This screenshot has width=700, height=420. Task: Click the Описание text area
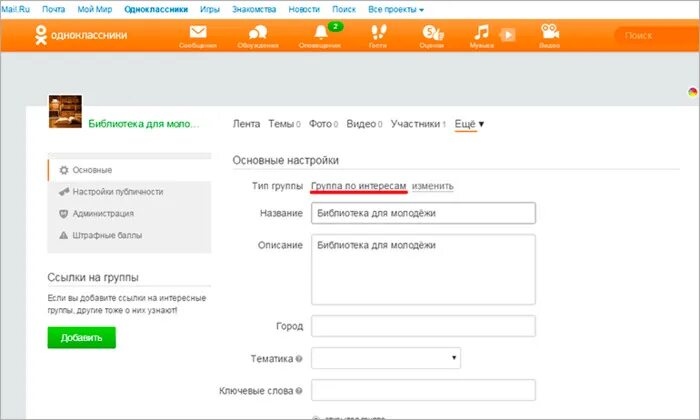[423, 270]
